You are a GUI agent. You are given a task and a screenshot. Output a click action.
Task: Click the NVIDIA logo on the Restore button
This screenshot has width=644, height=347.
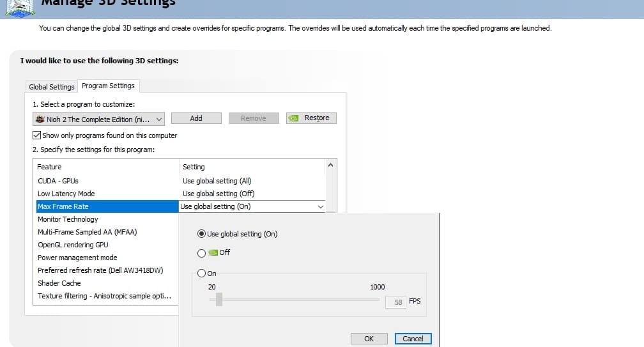pyautogui.click(x=295, y=118)
